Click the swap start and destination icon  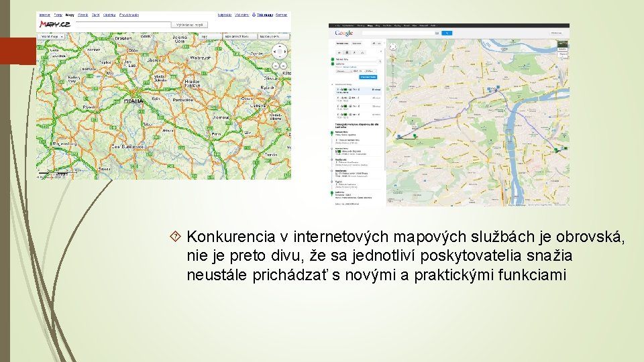click(380, 62)
